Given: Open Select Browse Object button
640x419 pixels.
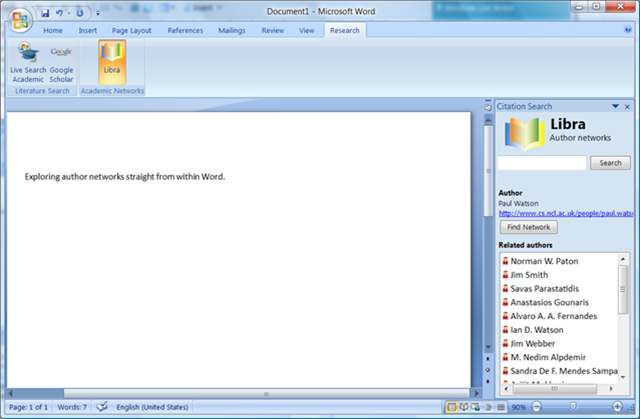Looking at the screenshot, I should pos(488,370).
